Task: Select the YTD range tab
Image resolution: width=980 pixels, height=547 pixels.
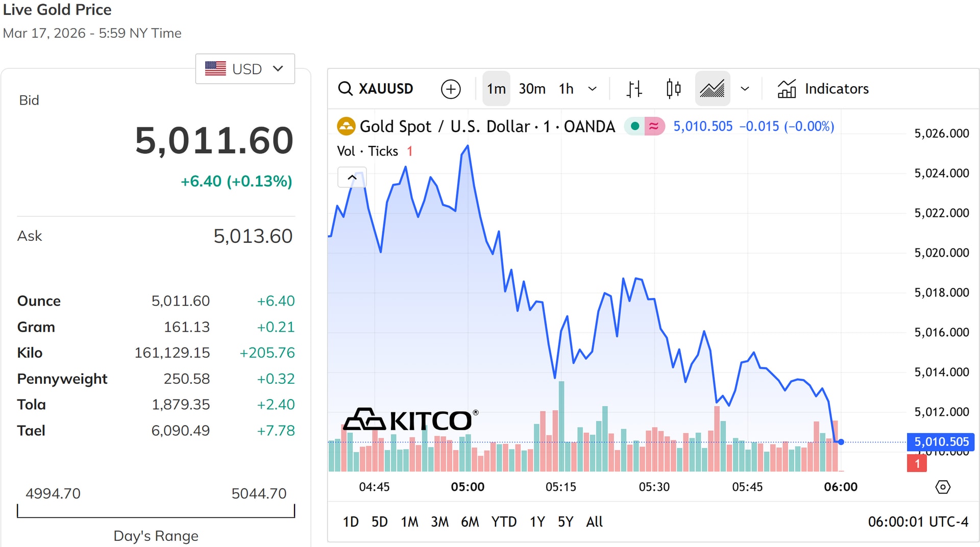Action: (503, 521)
